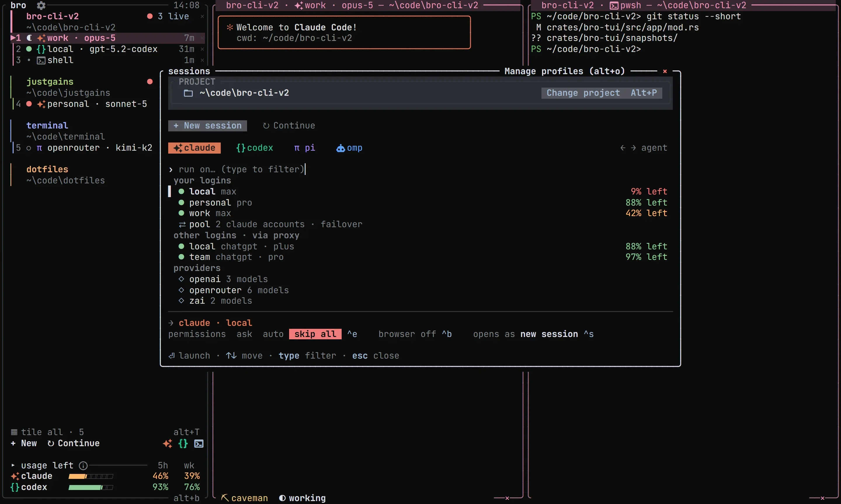Click + New in sidebar footer
Screen dimensions: 841x504
coord(24,443)
